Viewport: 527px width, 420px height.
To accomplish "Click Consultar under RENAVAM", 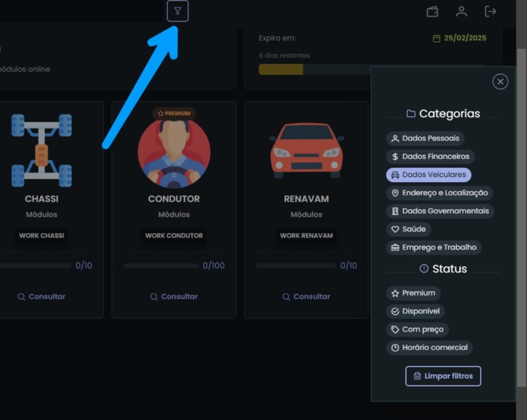I will 306,297.
